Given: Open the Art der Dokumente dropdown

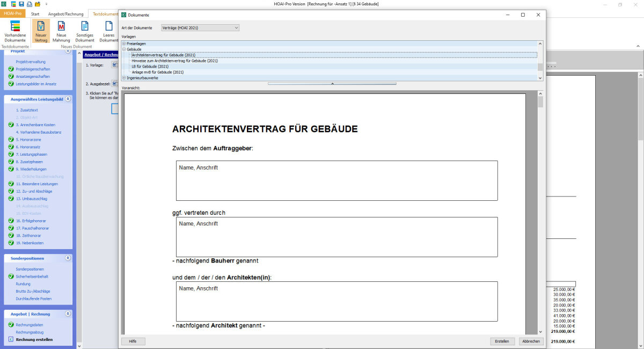Looking at the screenshot, I should point(200,27).
